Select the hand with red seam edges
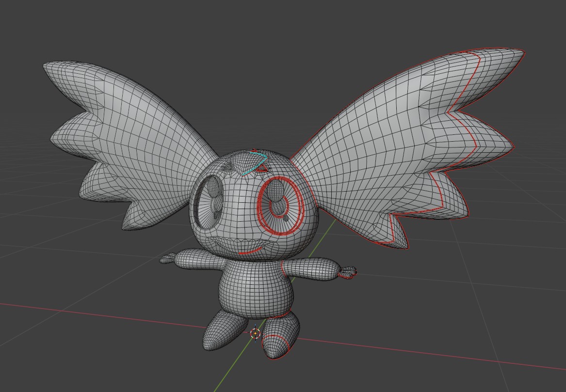This screenshot has width=566, height=392. pos(347,273)
